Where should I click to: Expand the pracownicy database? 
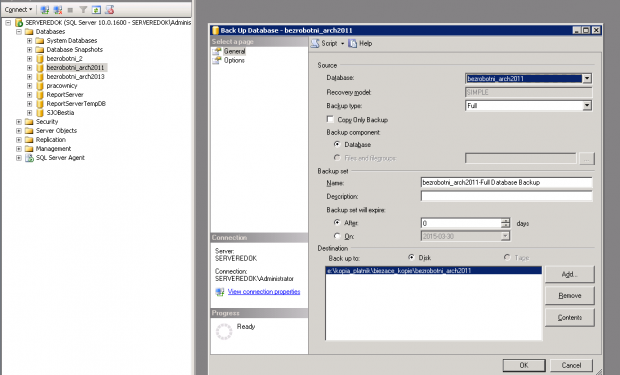click(x=29, y=86)
